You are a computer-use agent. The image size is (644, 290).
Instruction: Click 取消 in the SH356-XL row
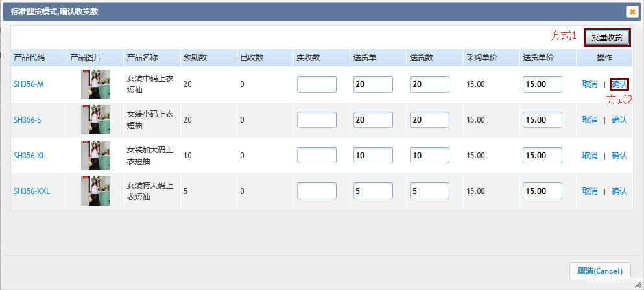tap(590, 156)
